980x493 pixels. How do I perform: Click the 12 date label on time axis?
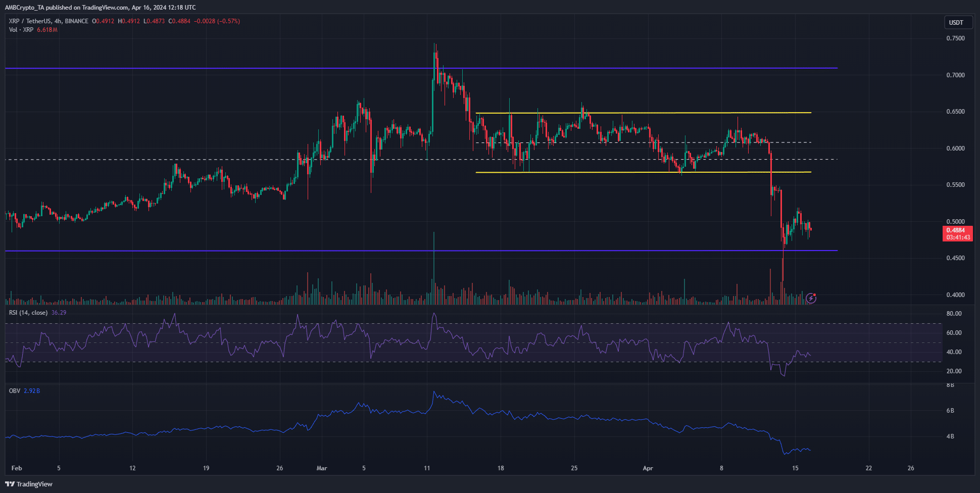point(132,468)
